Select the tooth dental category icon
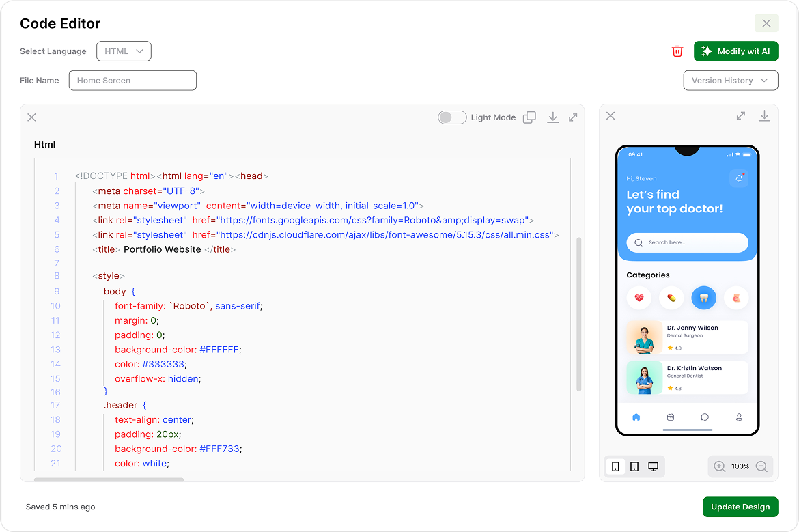The image size is (799, 532). tap(703, 298)
